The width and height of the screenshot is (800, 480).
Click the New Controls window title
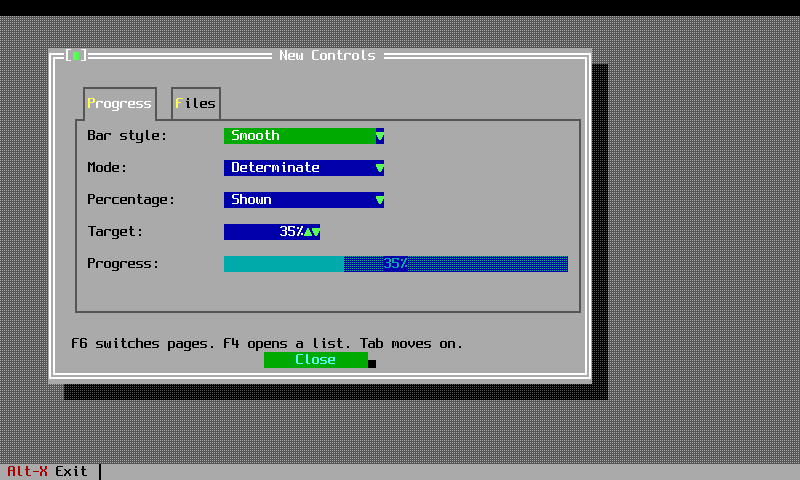pyautogui.click(x=328, y=55)
